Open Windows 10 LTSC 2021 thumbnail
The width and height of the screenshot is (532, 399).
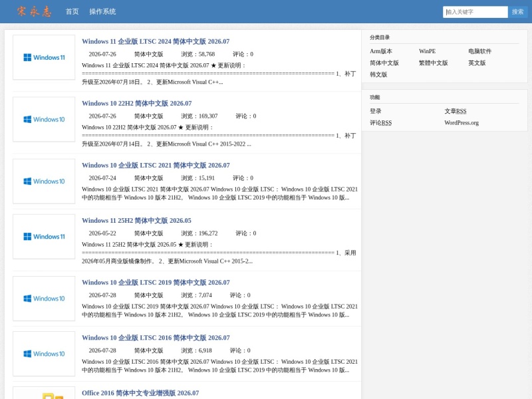click(44, 181)
